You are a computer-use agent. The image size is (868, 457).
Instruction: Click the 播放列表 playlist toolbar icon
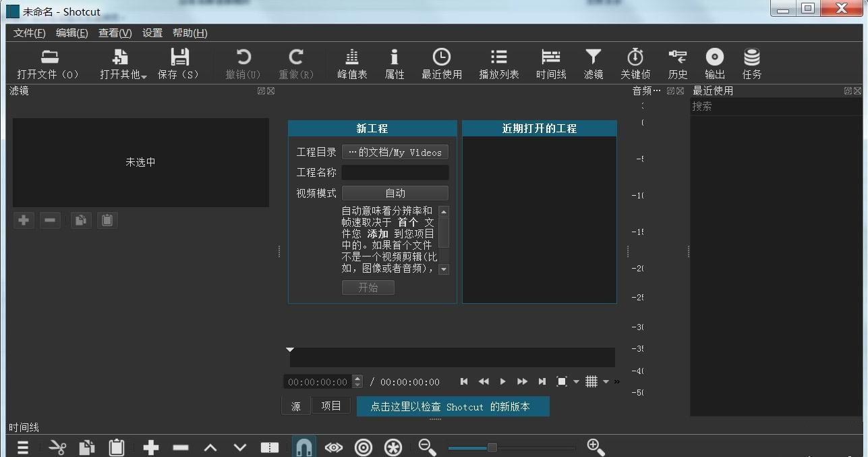(498, 63)
